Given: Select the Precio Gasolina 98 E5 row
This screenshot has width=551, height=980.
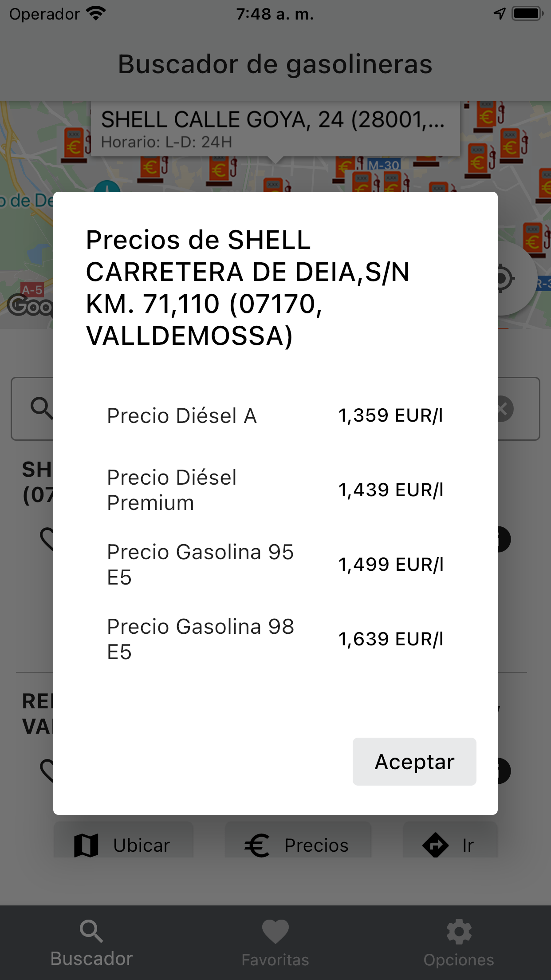Looking at the screenshot, I should 275,639.
